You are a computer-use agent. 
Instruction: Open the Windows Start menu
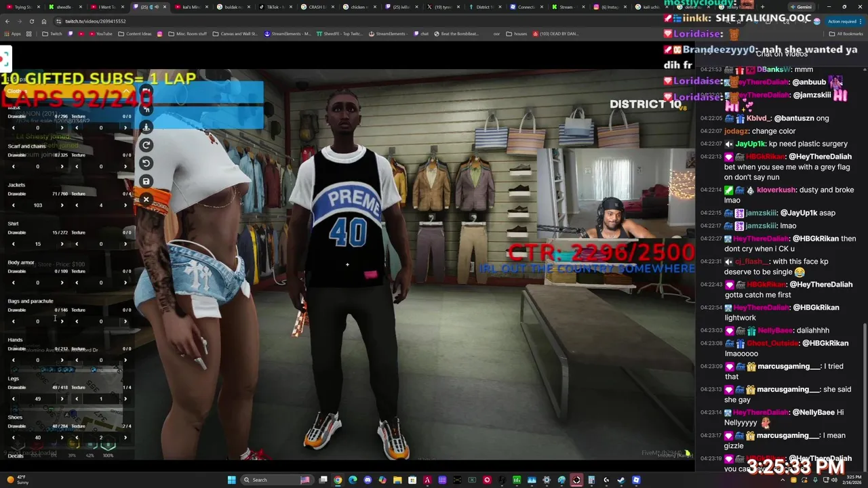[x=231, y=480]
